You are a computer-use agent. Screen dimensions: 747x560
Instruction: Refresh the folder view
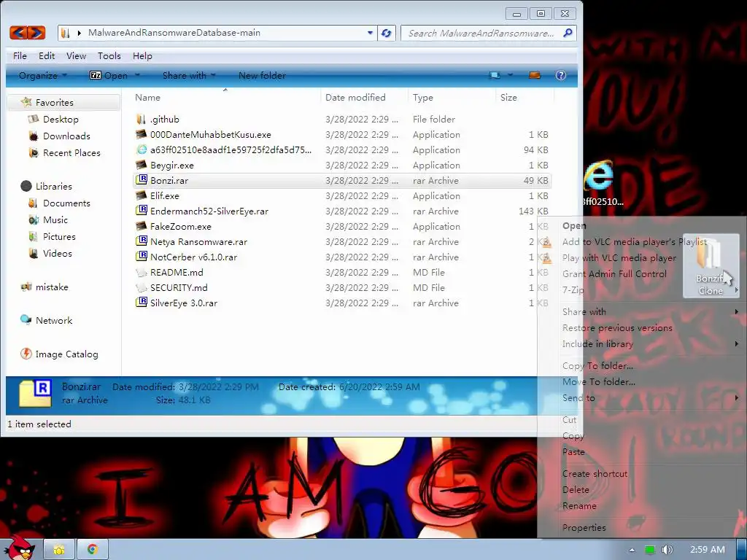coord(387,33)
